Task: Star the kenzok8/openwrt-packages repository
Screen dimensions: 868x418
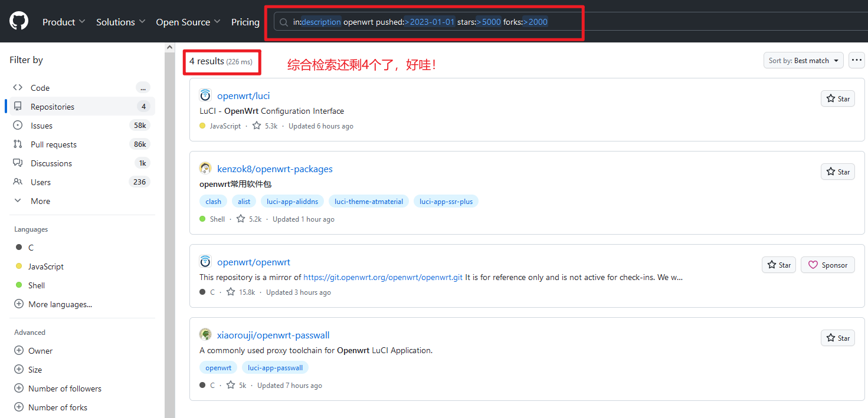Action: [837, 172]
